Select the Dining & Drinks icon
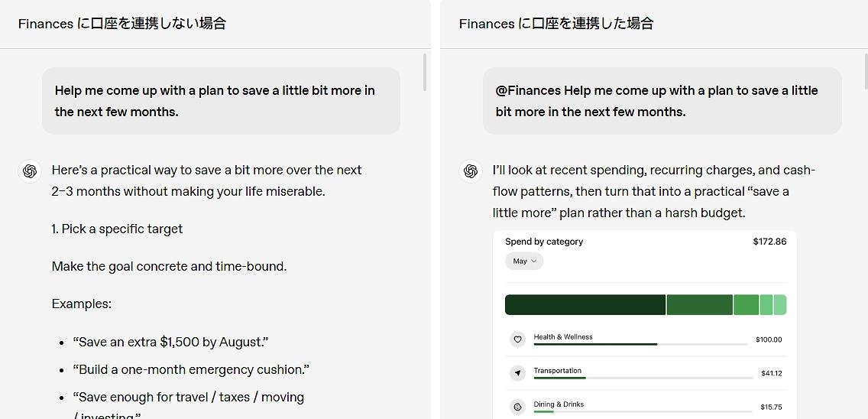The height and width of the screenshot is (419, 868). tap(517, 407)
